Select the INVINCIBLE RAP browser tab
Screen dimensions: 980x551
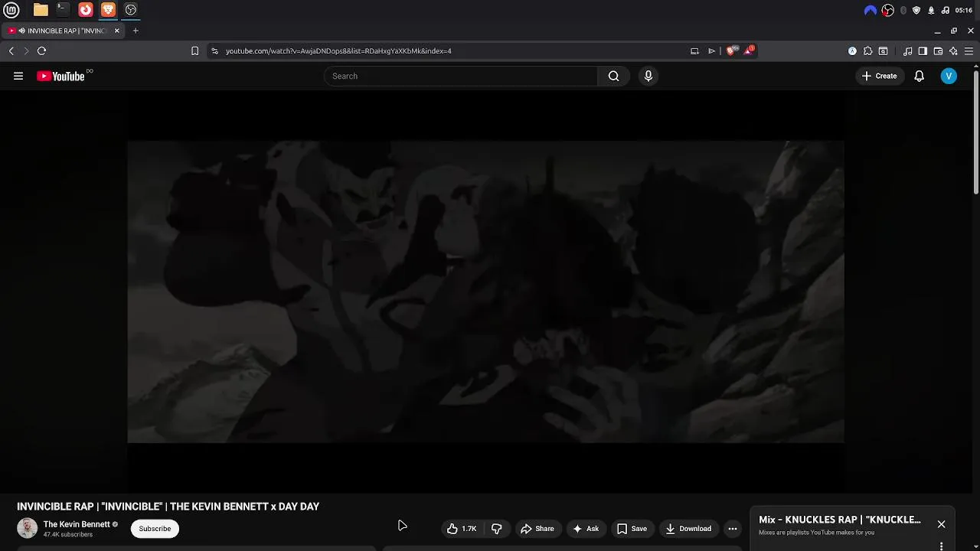point(64,31)
